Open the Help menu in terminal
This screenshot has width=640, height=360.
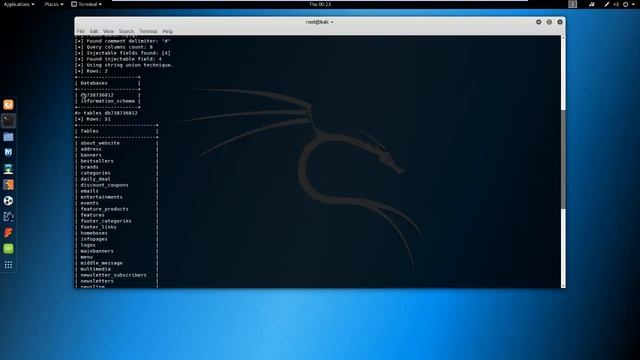click(168, 31)
